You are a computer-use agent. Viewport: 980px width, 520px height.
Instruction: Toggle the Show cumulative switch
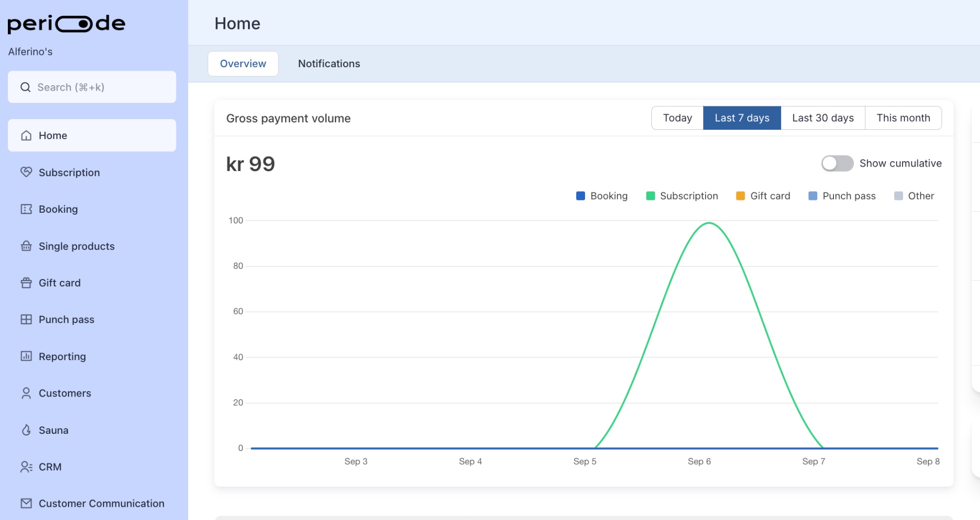(837, 163)
